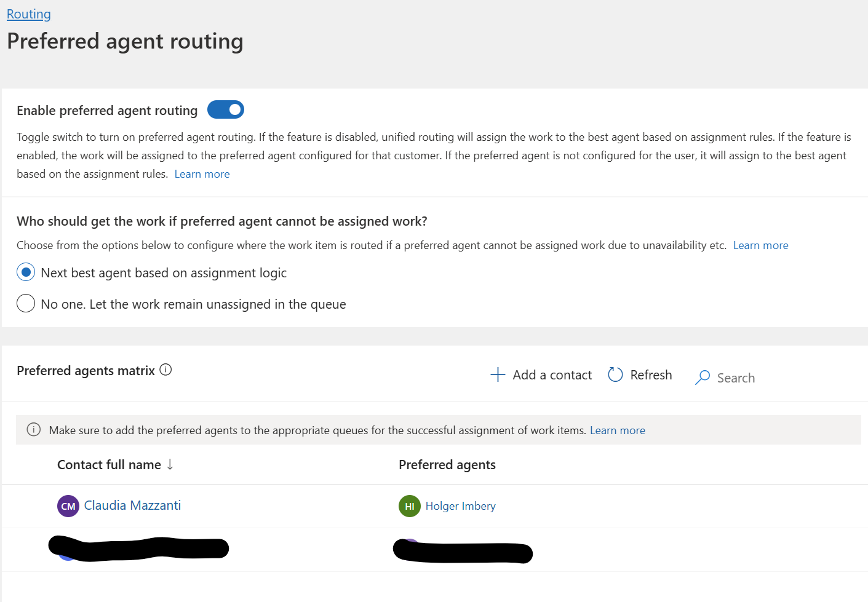Sort by Contact full name column header

point(109,465)
